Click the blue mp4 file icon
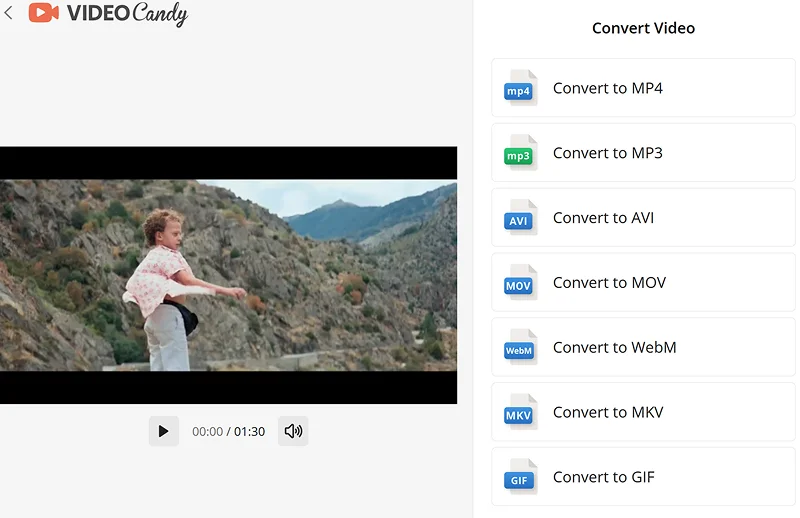This screenshot has height=518, width=800. pyautogui.click(x=520, y=88)
